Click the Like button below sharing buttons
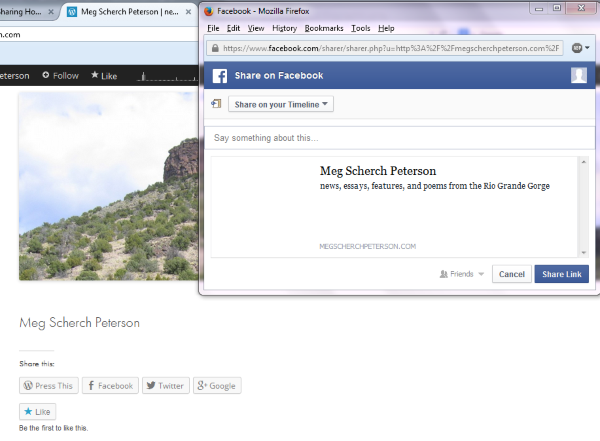This screenshot has height=441, width=600. point(38,411)
